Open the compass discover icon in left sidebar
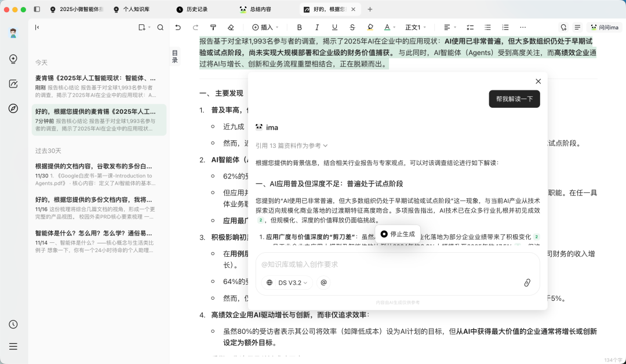Screen dimensions: 626x364 13,108
